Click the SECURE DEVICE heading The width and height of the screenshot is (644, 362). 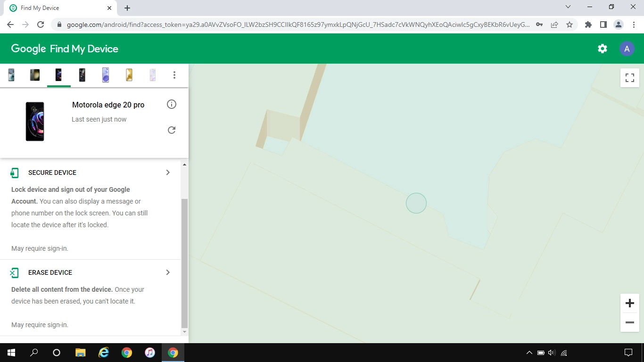(x=52, y=173)
